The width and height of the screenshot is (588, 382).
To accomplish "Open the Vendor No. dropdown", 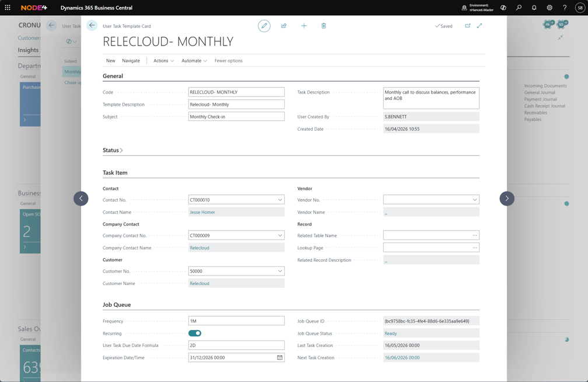I will (475, 200).
